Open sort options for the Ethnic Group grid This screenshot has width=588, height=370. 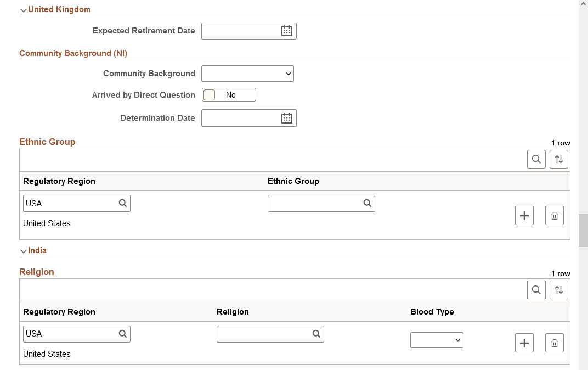click(559, 159)
